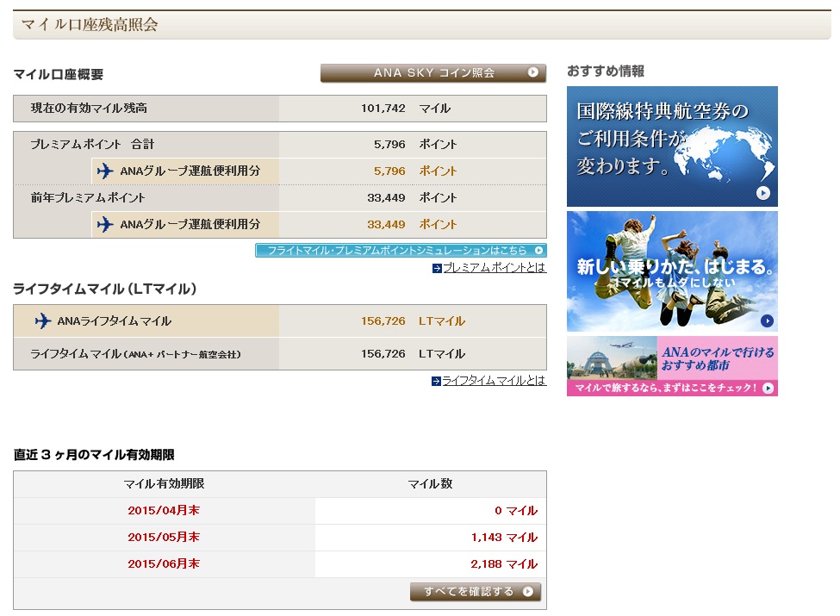Screen dimensions: 840x616
Task: Open the ライフタイムマイルとは link
Action: pyautogui.click(x=494, y=380)
